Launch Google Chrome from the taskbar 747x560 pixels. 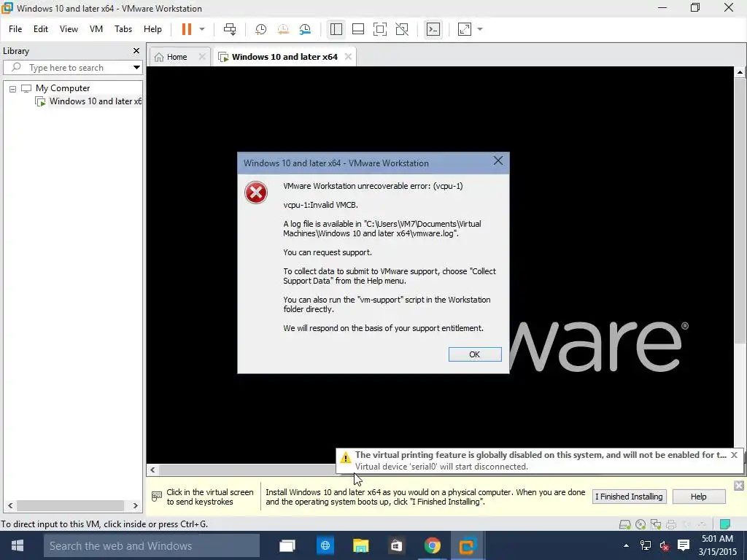pyautogui.click(x=432, y=545)
